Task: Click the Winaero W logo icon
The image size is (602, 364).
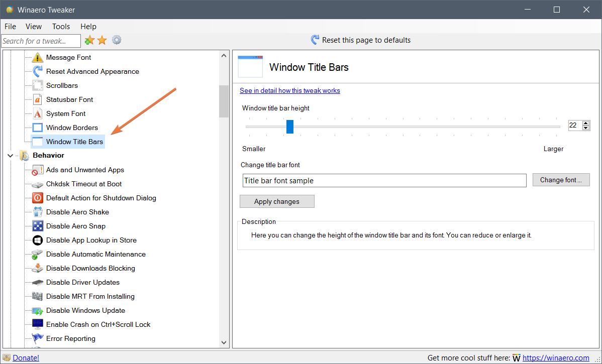Action: 517,358
